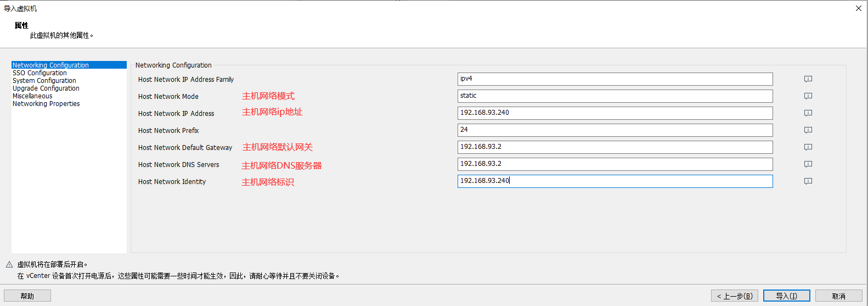Show info for Host Network Identity
Image resolution: width=868 pixels, height=306 pixels.
pyautogui.click(x=808, y=181)
